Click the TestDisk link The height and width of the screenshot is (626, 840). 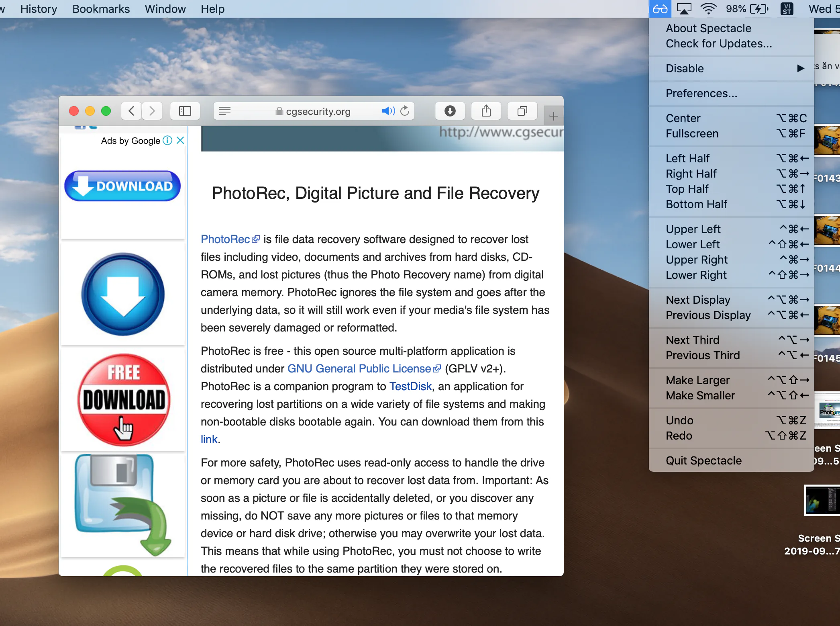click(410, 387)
